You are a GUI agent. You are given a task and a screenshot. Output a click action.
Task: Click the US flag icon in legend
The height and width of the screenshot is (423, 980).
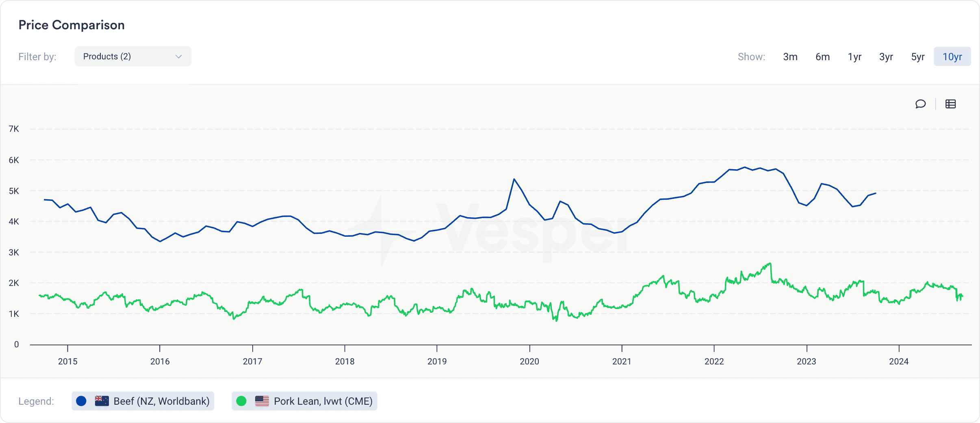pyautogui.click(x=262, y=401)
